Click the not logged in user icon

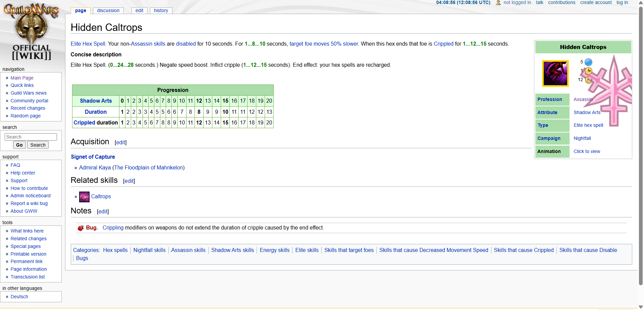click(x=498, y=3)
